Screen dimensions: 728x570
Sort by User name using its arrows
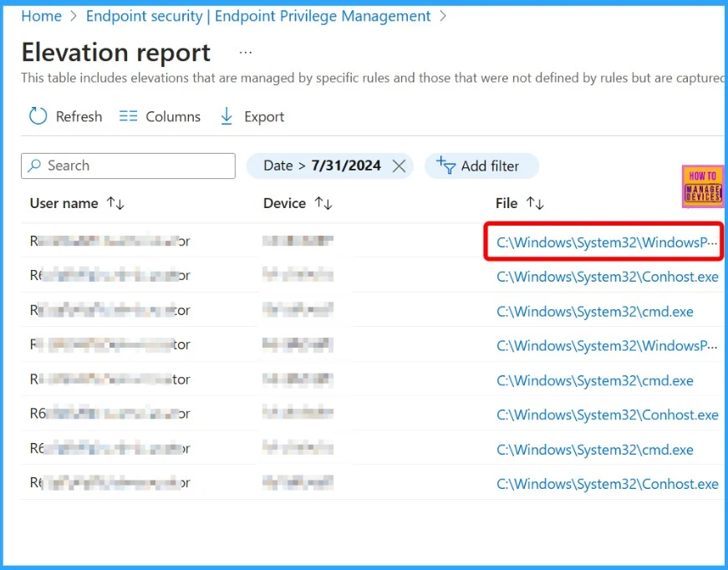point(115,203)
